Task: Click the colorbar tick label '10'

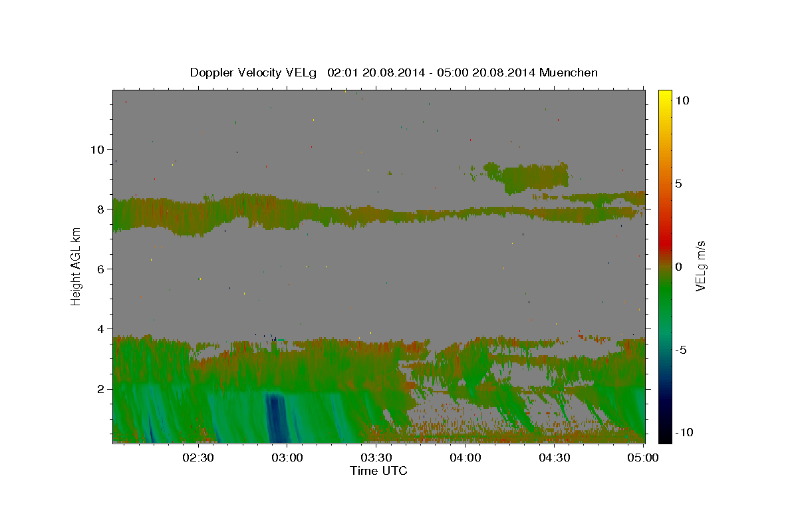Action: pos(682,100)
